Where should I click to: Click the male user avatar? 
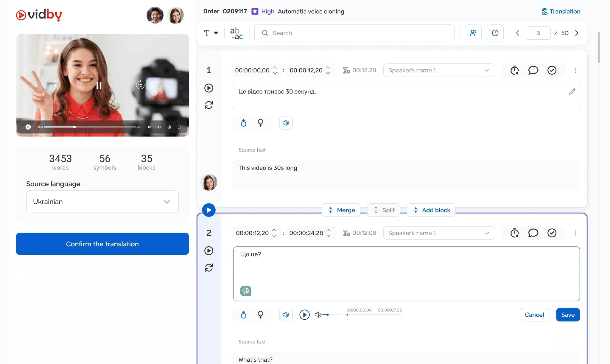(x=155, y=15)
